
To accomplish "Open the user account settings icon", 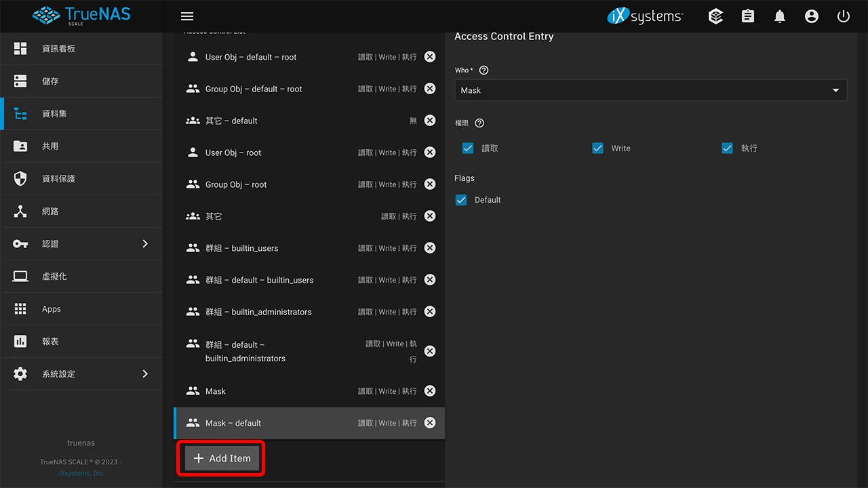I will (812, 16).
